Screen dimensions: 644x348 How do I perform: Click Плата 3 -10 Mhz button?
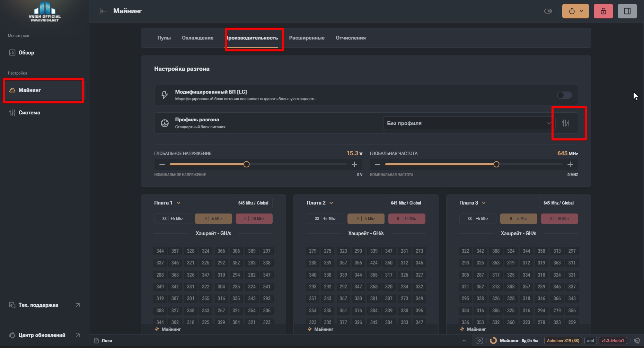click(559, 219)
